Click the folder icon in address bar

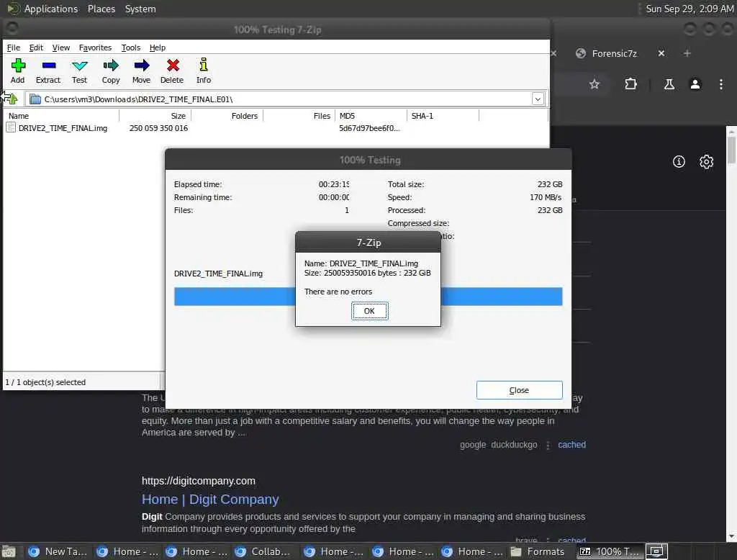(x=35, y=99)
